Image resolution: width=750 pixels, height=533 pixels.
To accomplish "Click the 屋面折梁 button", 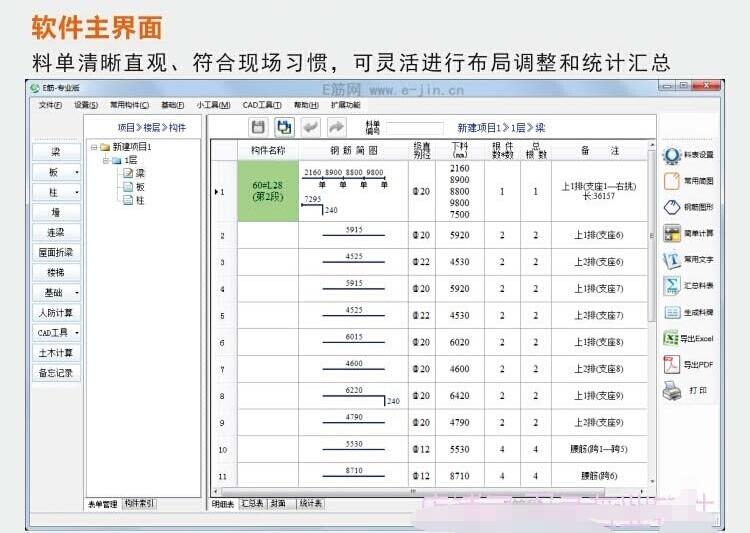I will (x=56, y=252).
